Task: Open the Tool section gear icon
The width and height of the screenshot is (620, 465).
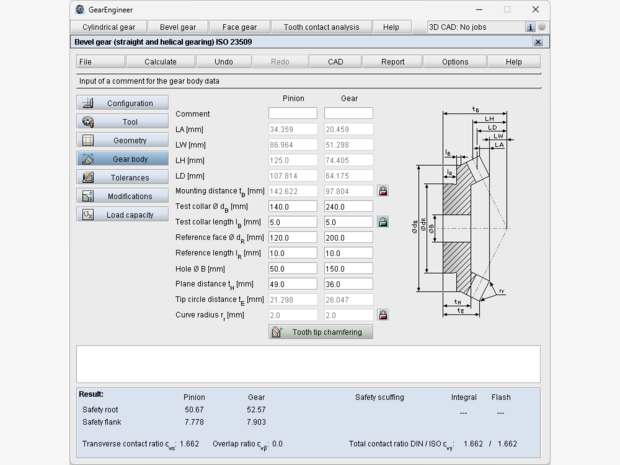Action: pyautogui.click(x=88, y=122)
